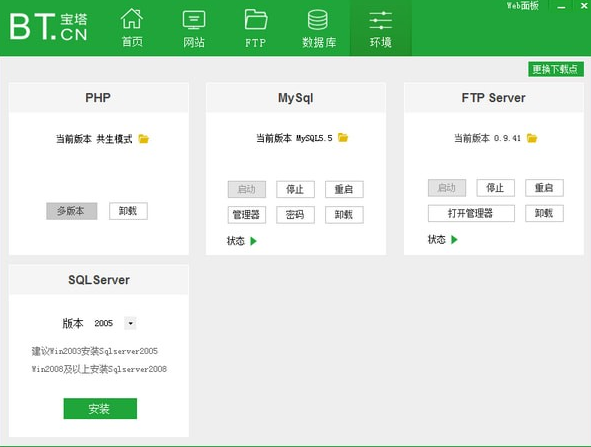Restart MySql with 重启 button
Image resolution: width=591 pixels, height=447 pixels.
pos(344,189)
